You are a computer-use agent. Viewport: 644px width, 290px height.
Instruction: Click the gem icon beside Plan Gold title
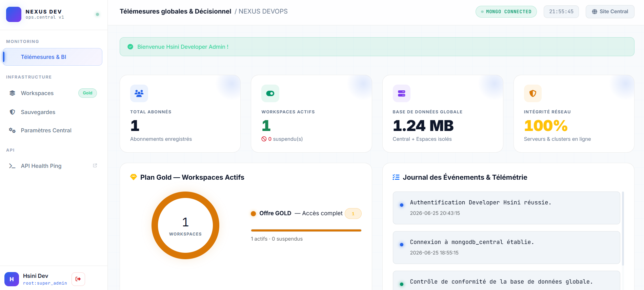coord(134,177)
